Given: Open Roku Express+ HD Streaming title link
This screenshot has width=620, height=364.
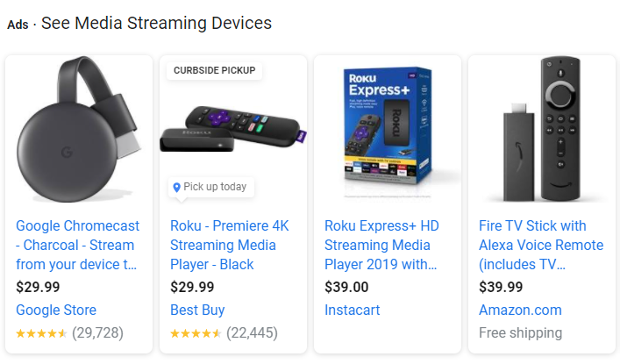Looking at the screenshot, I should pos(381,245).
